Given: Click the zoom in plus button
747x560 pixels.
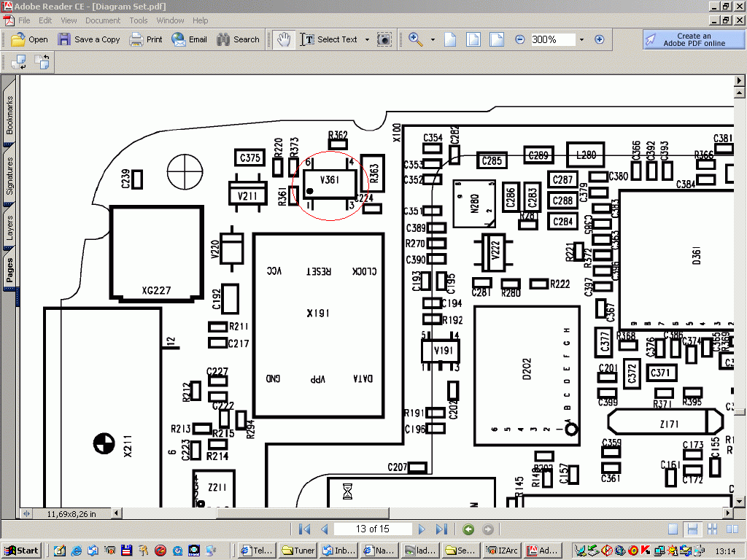Looking at the screenshot, I should tap(600, 39).
